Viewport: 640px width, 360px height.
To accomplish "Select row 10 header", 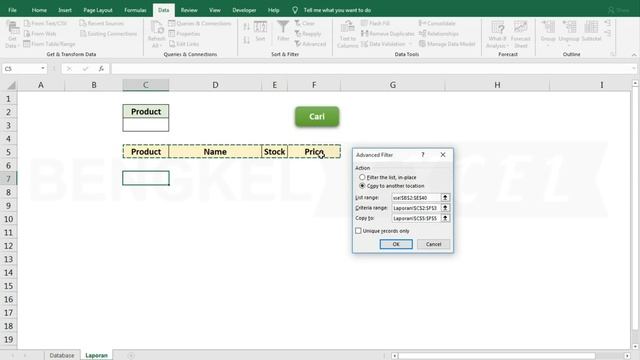I will pyautogui.click(x=8, y=219).
